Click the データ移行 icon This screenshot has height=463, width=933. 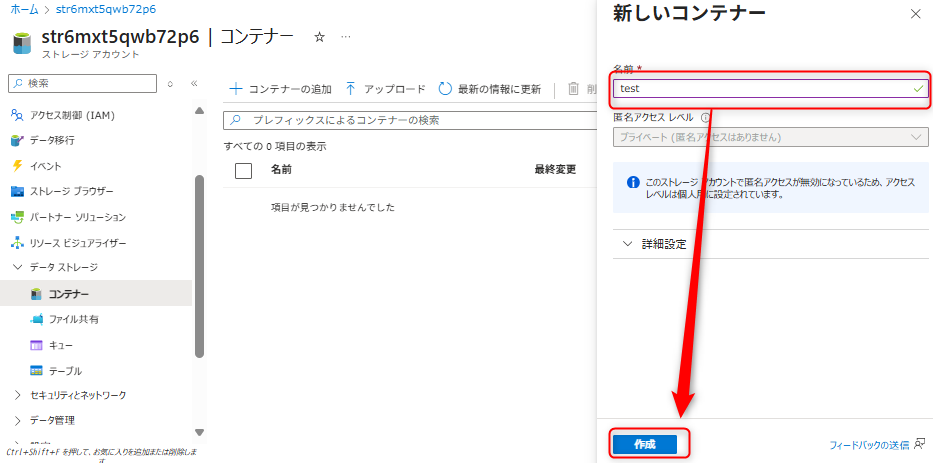pos(18,140)
